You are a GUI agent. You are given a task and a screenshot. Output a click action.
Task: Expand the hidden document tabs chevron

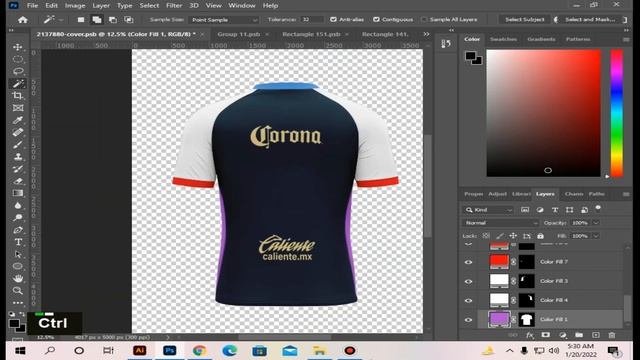click(426, 34)
